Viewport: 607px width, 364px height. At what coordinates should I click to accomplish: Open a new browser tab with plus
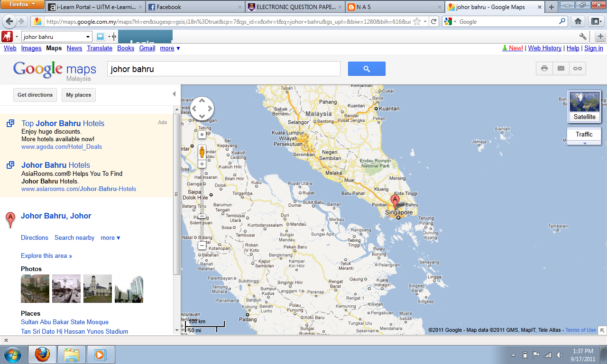(551, 7)
